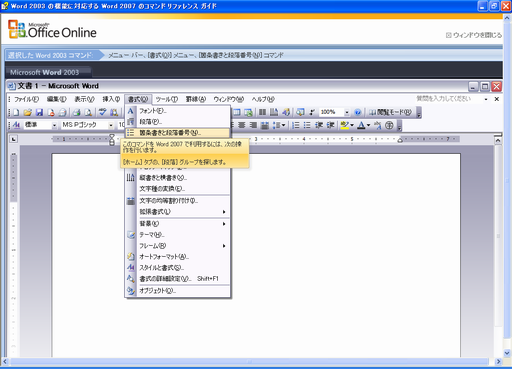Open the ヘルプ(H) menu

click(263, 99)
